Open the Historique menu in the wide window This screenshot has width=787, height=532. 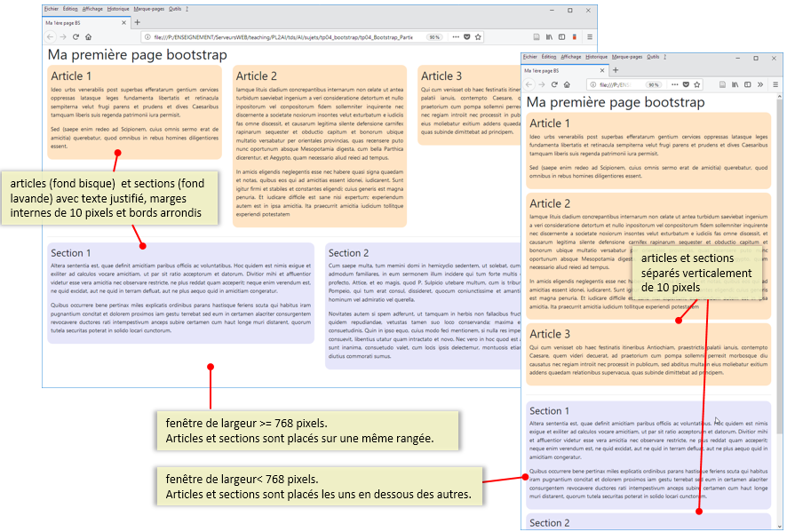117,8
